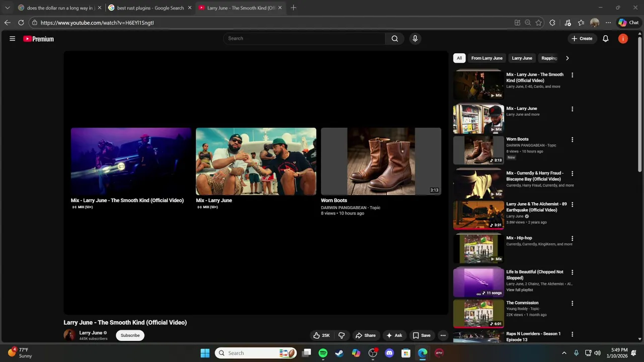The height and width of the screenshot is (362, 644).
Task: Select the Larry June filter chip
Action: 522,58
